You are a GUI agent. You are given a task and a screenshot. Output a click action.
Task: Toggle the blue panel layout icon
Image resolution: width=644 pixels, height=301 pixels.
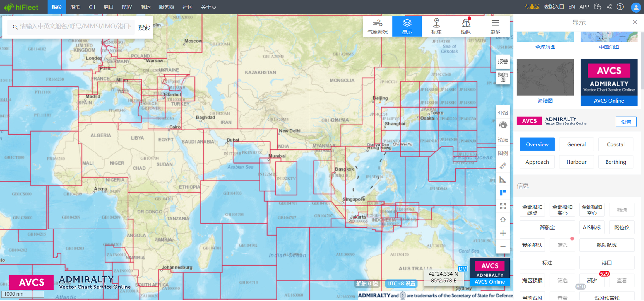point(503,193)
